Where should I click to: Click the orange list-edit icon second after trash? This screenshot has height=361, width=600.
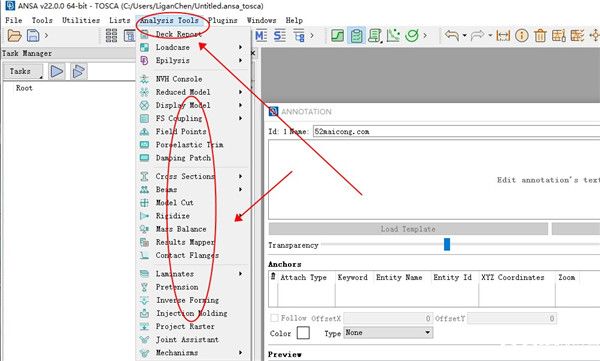coord(577,36)
